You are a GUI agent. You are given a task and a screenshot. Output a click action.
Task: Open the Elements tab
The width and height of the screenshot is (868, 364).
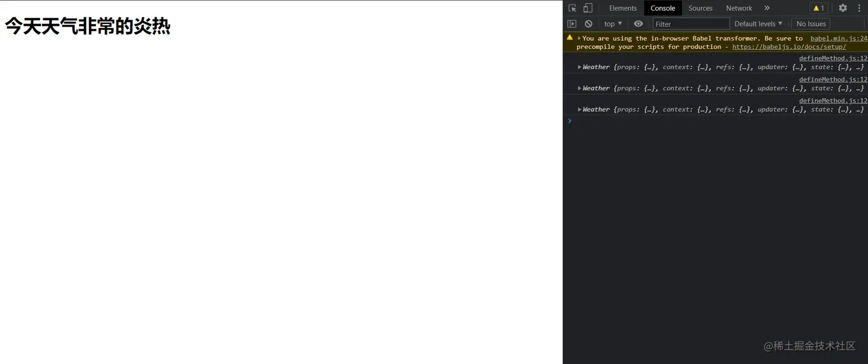[623, 8]
